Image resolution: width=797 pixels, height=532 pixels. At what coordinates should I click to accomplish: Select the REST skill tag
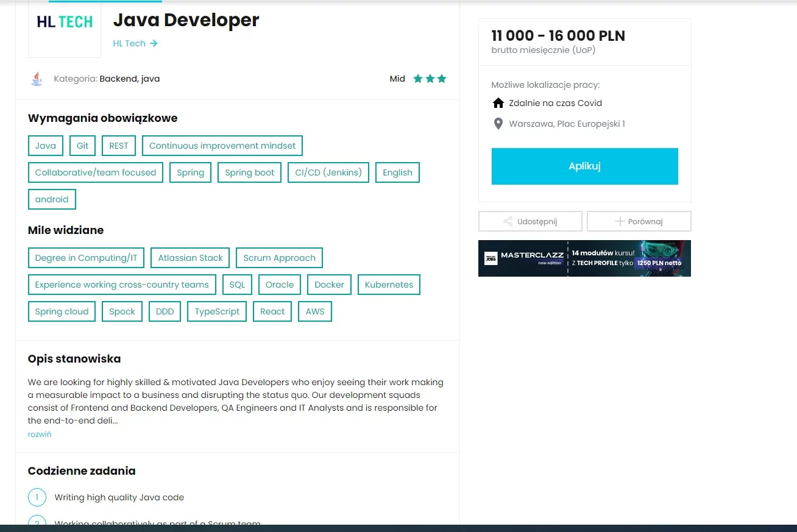[119, 146]
